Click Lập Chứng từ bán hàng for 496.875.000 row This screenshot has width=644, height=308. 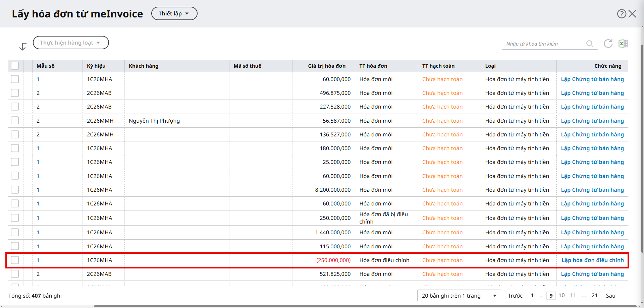click(592, 93)
